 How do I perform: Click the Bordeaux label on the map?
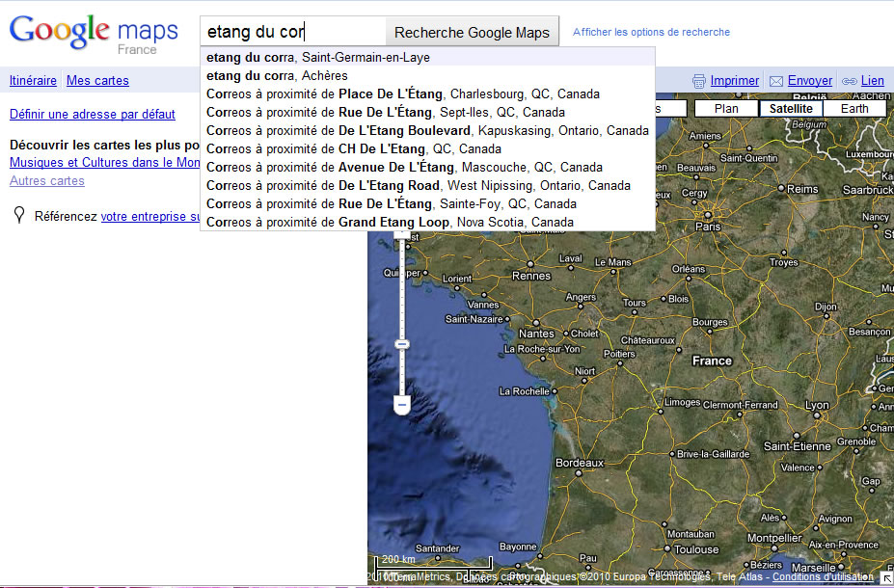pyautogui.click(x=580, y=463)
